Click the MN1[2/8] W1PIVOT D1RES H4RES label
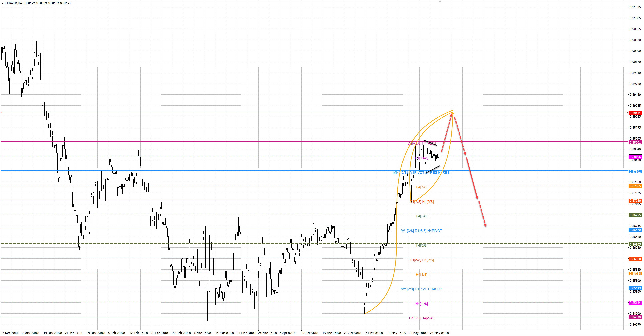Screen dimensions: 644x336 pyautogui.click(x=421, y=173)
